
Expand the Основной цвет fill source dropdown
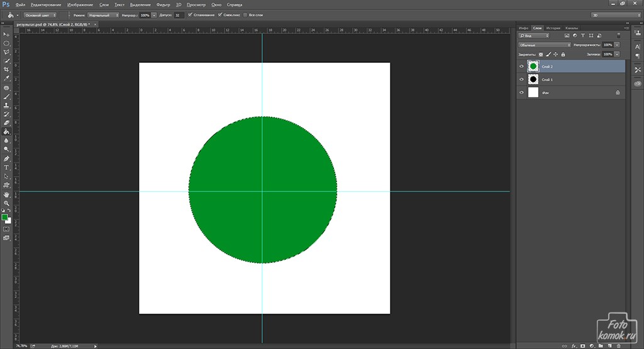40,14
